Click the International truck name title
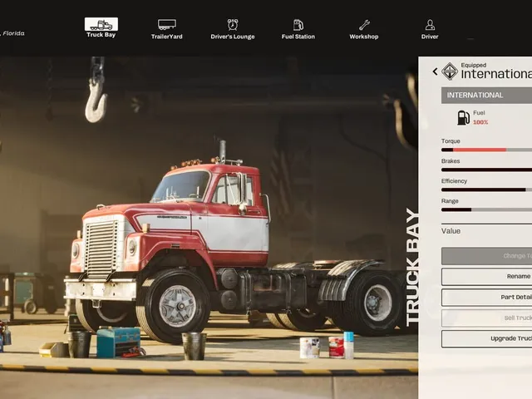Image resolution: width=532 pixels, height=399 pixels. pos(496,74)
